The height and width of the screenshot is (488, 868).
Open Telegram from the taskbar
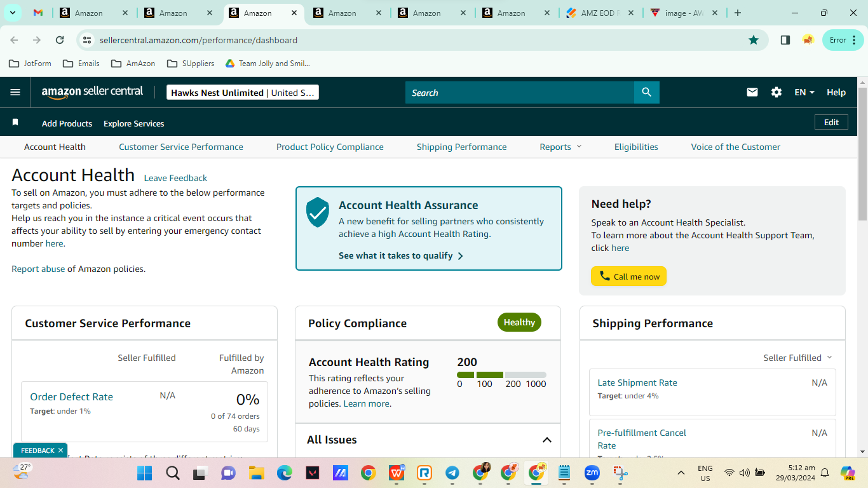coord(452,473)
